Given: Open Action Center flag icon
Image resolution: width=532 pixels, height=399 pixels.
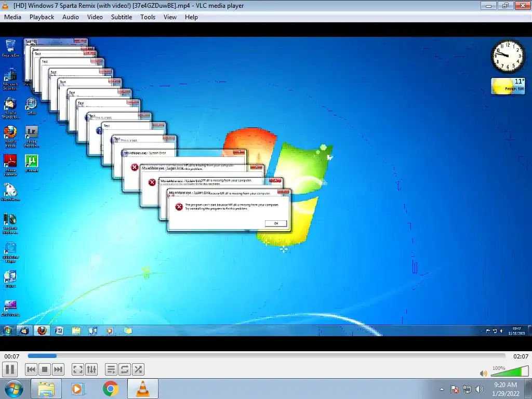Looking at the screenshot, I should (455, 389).
